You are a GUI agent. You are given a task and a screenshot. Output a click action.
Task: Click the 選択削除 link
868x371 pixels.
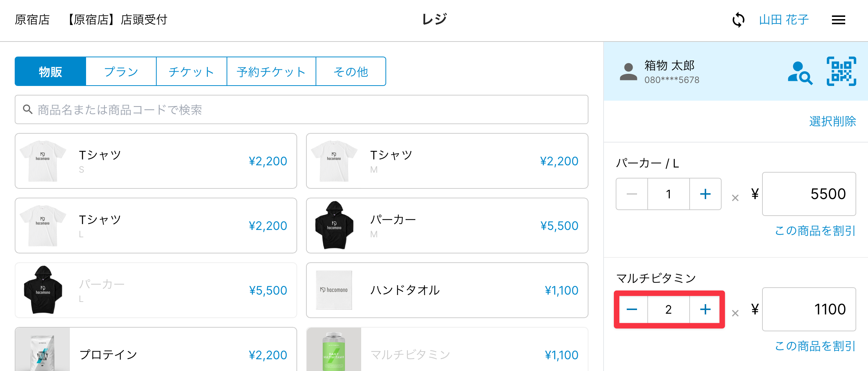832,121
